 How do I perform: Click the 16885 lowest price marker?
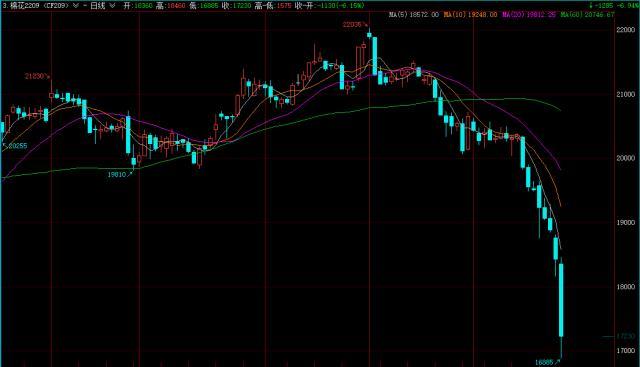547,362
